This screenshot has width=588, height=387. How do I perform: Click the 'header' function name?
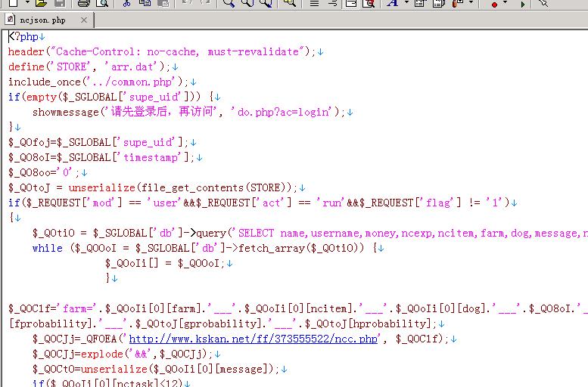point(26,51)
